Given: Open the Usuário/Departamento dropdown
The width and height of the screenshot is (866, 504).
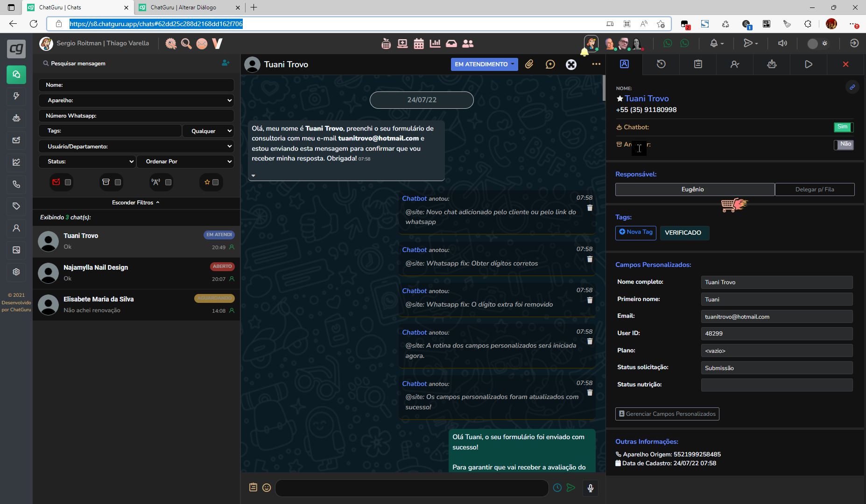Looking at the screenshot, I should 136,147.
